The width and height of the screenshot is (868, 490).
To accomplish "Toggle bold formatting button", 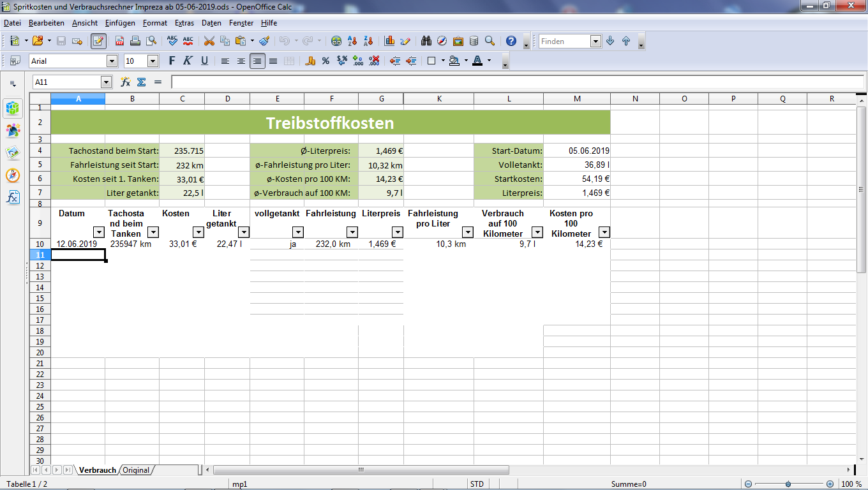I will pos(172,61).
